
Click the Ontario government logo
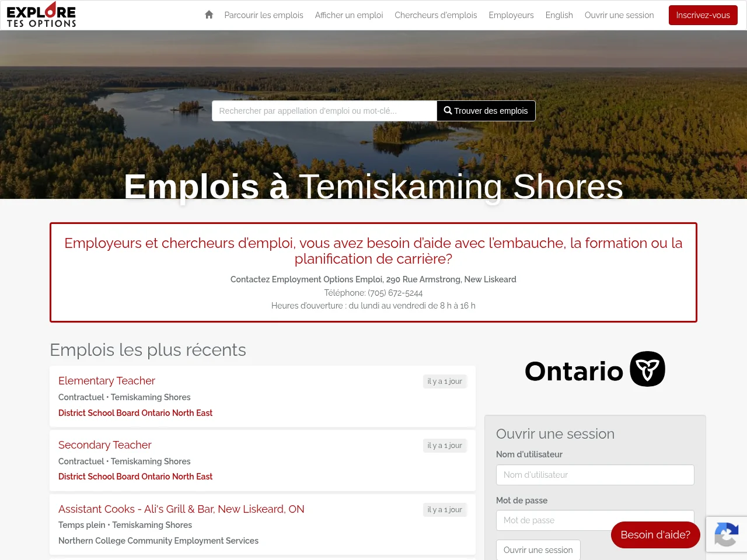coord(595,369)
